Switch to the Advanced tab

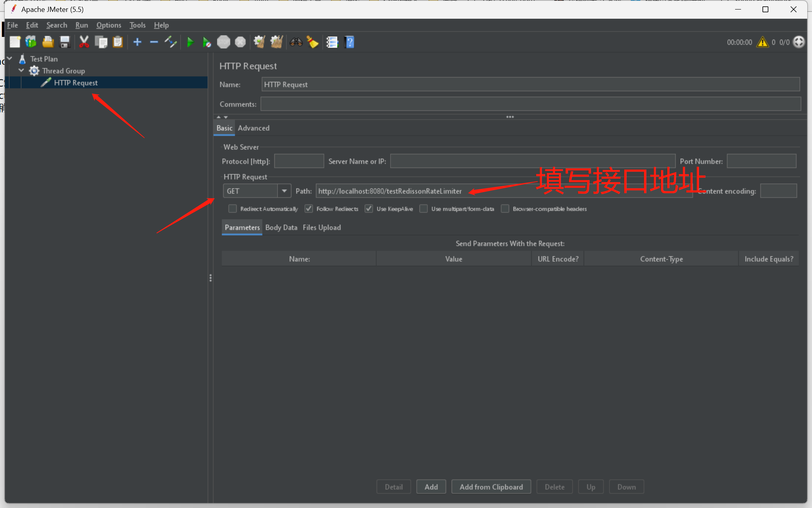click(x=253, y=127)
